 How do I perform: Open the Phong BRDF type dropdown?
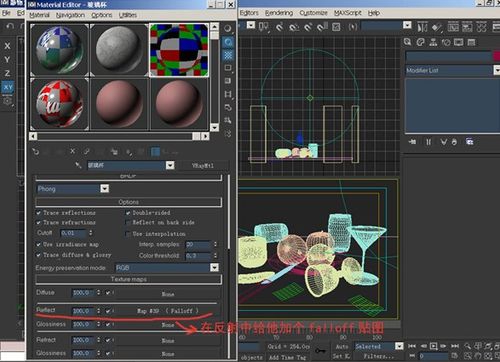[x=105, y=189]
